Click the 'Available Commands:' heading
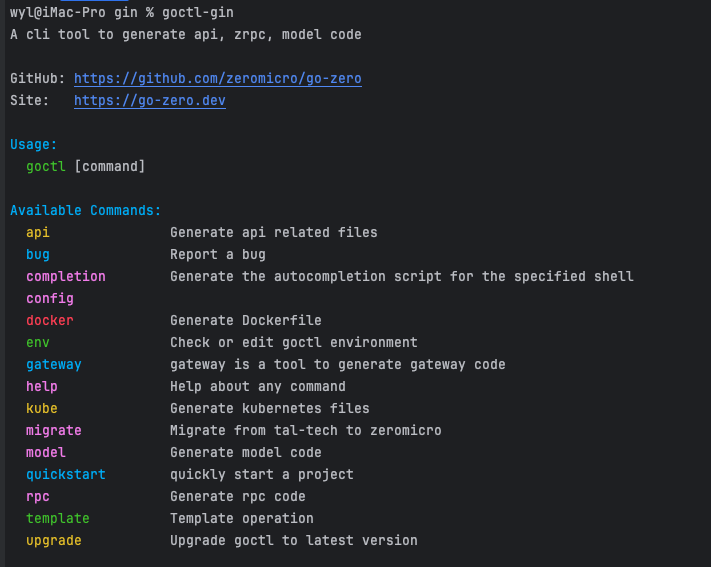The width and height of the screenshot is (711, 567). tap(86, 210)
